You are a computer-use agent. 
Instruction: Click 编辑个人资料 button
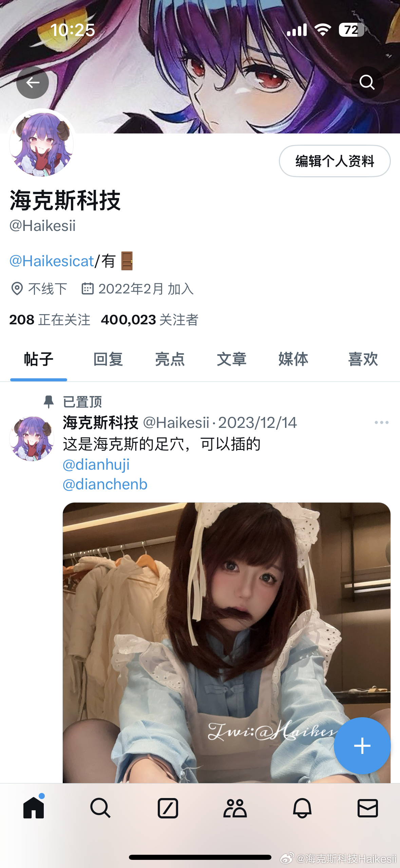coord(335,161)
